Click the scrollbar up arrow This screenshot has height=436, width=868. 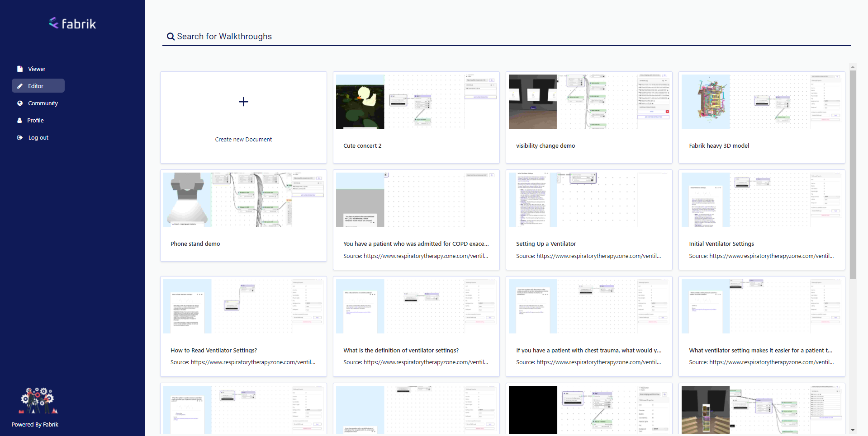pos(853,67)
